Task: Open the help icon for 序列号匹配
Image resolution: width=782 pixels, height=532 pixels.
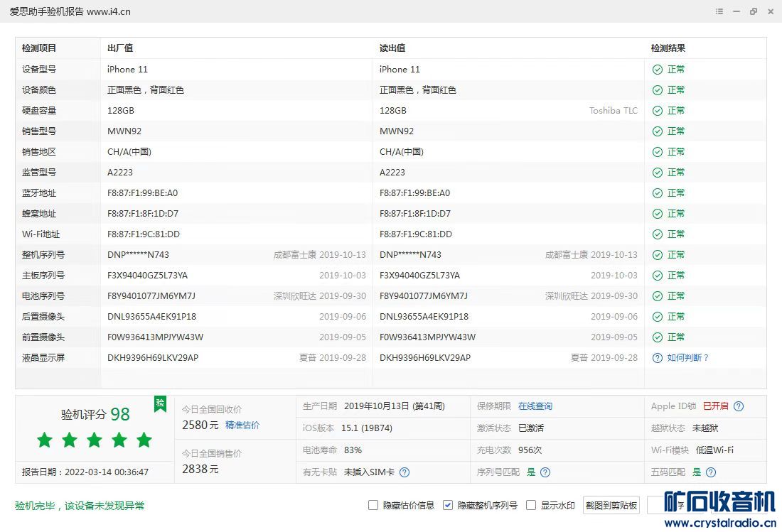Action: [x=545, y=472]
